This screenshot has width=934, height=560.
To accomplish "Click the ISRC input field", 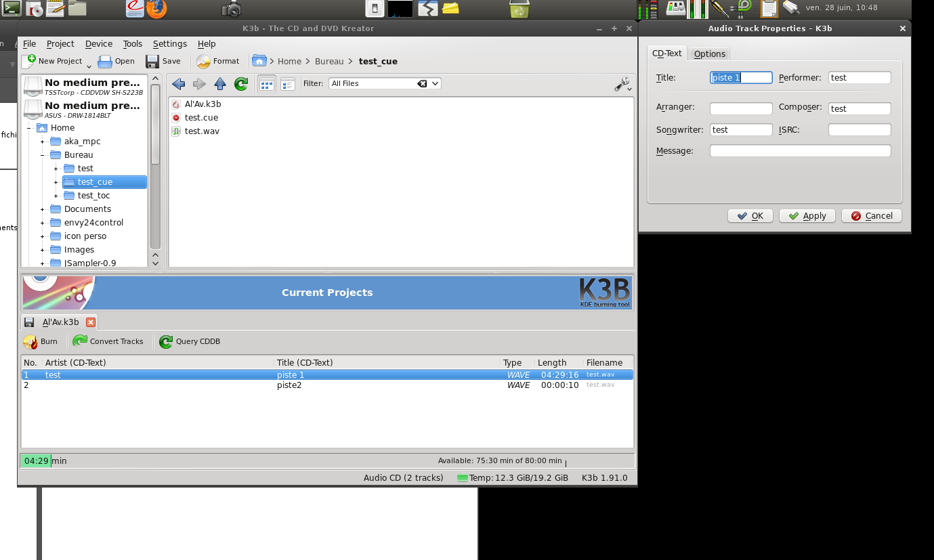I will click(x=859, y=130).
